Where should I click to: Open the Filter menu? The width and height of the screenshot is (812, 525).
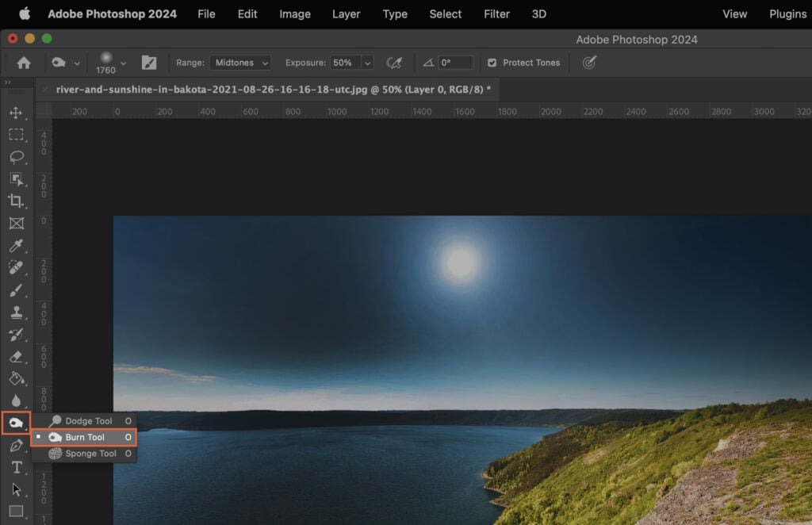pos(496,13)
